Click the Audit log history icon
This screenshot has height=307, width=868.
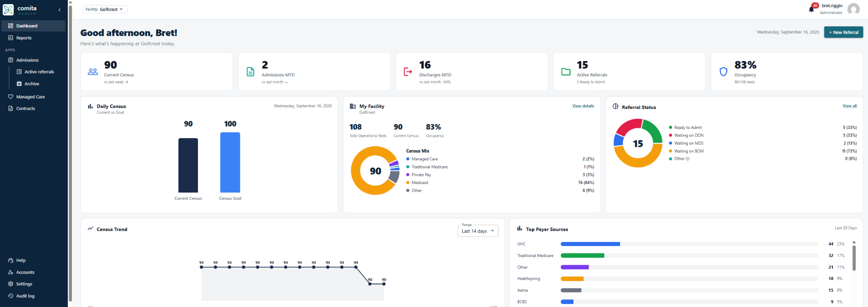click(11, 296)
